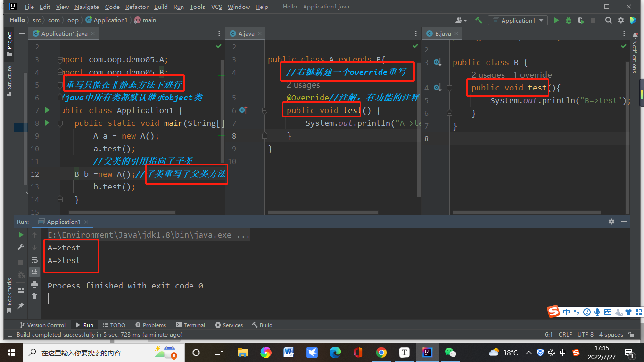This screenshot has width=644, height=362.
Task: Collapse the main method fold on line 8
Action: point(60,123)
